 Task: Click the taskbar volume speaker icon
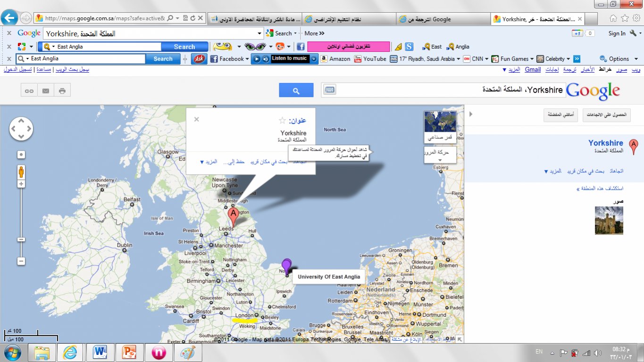[598, 353]
